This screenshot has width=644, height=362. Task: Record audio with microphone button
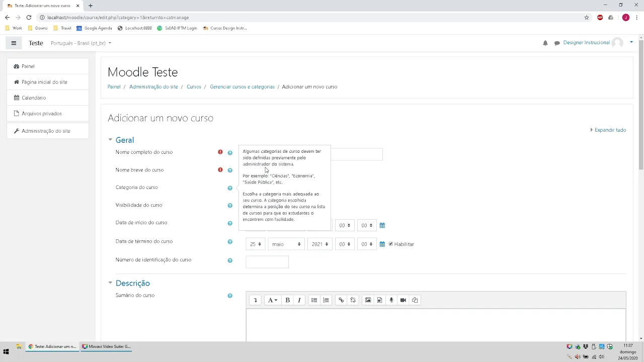tap(391, 300)
